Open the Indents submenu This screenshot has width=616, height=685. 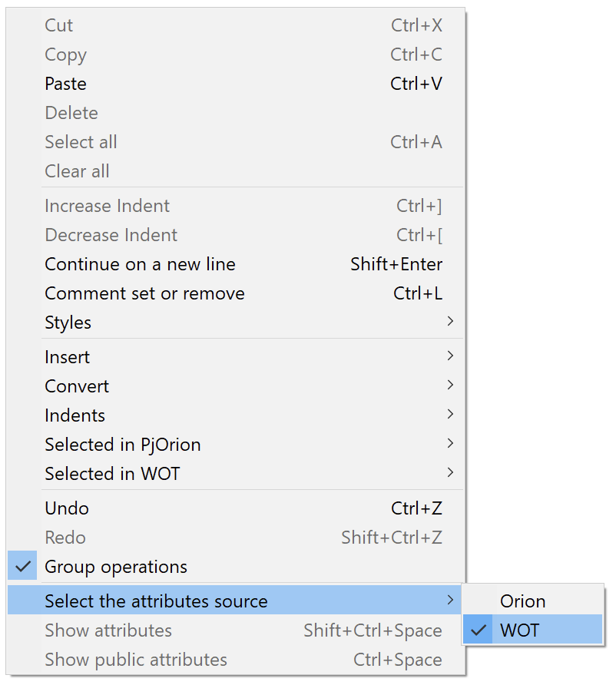(x=75, y=415)
